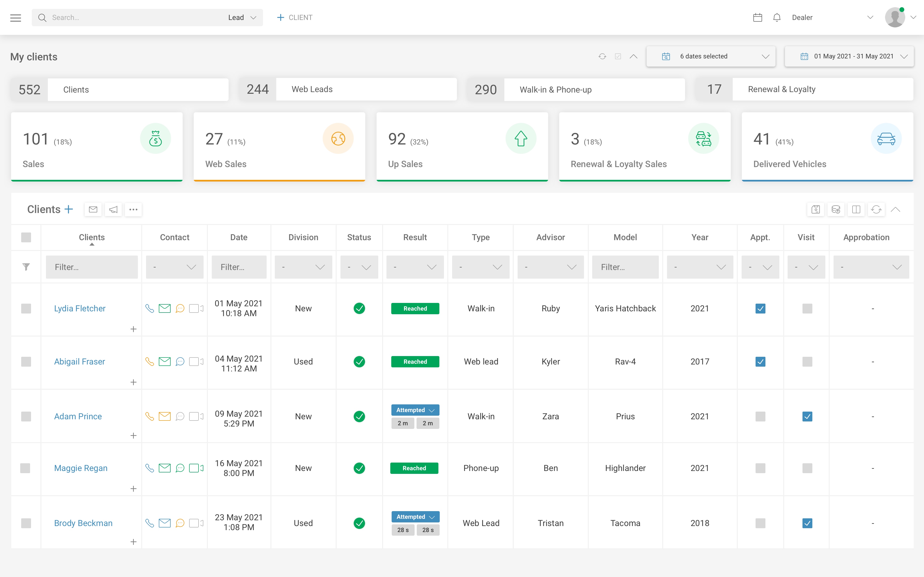Open the ellipsis more-actions icon

(133, 209)
